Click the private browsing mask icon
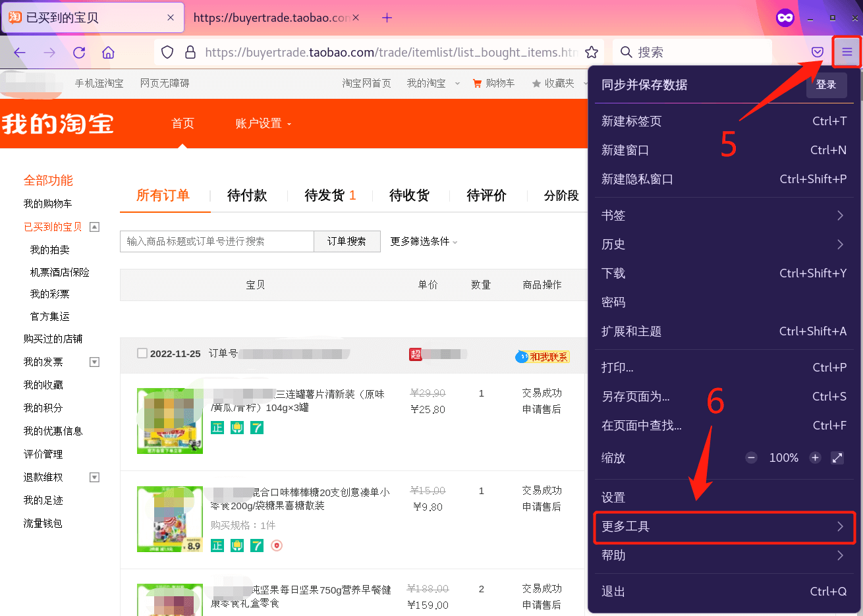863x616 pixels. 785,18
